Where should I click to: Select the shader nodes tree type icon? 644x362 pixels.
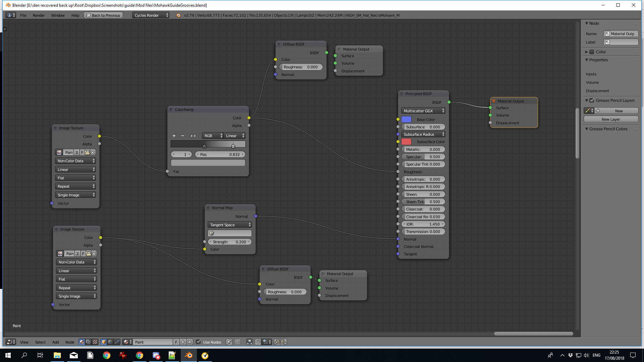click(82, 342)
